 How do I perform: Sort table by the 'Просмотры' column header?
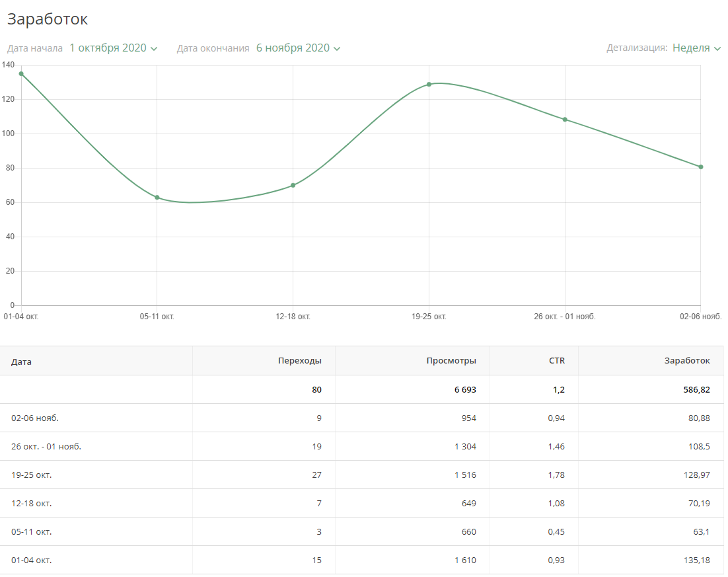(451, 361)
